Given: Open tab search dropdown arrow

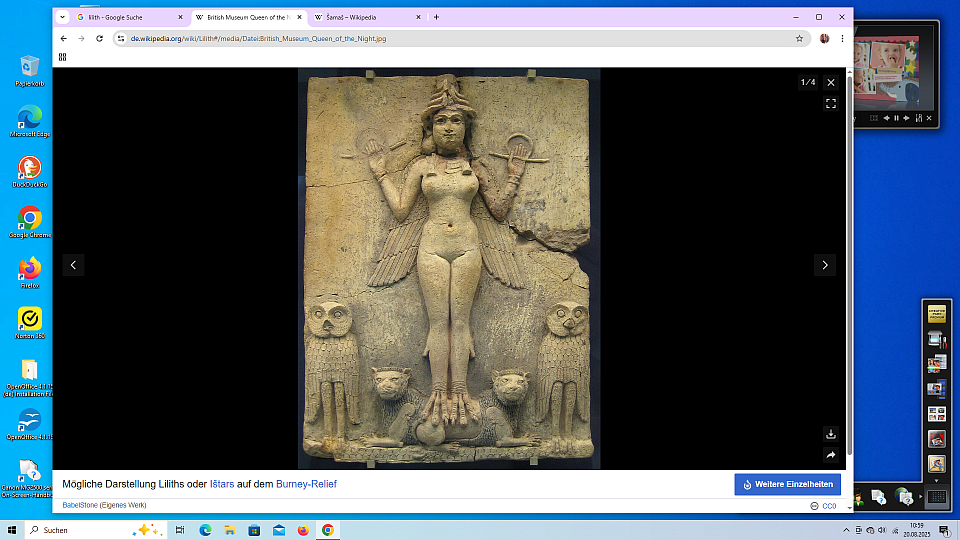Looking at the screenshot, I should (x=62, y=17).
